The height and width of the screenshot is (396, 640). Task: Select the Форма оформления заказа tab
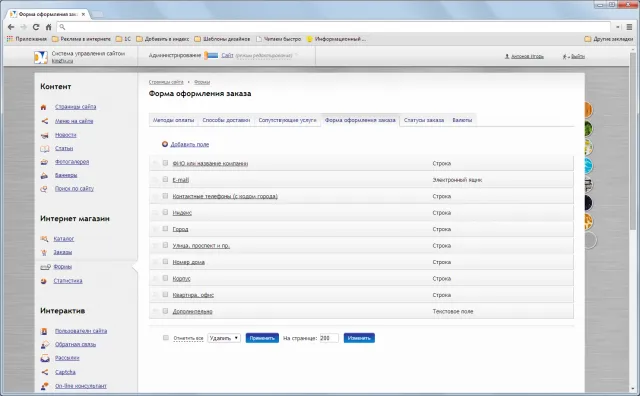(360, 120)
